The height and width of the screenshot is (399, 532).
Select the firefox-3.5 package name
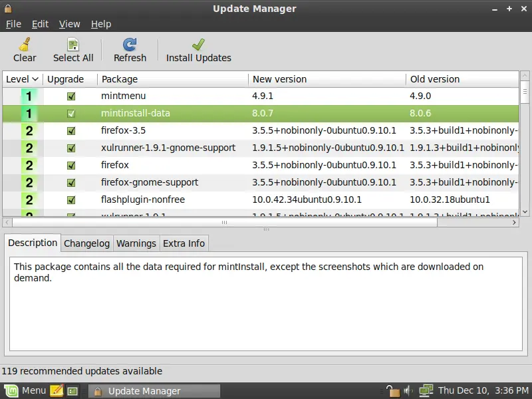pos(123,130)
